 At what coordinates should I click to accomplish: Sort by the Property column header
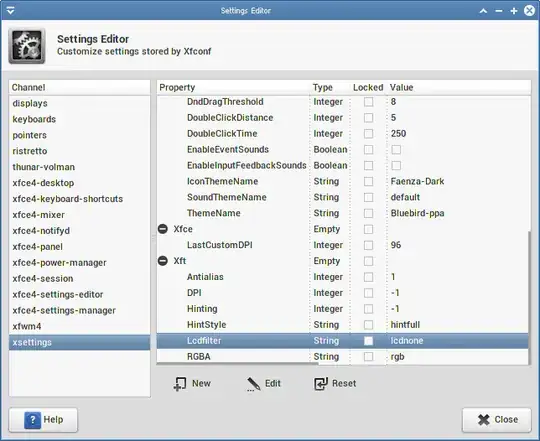point(233,87)
